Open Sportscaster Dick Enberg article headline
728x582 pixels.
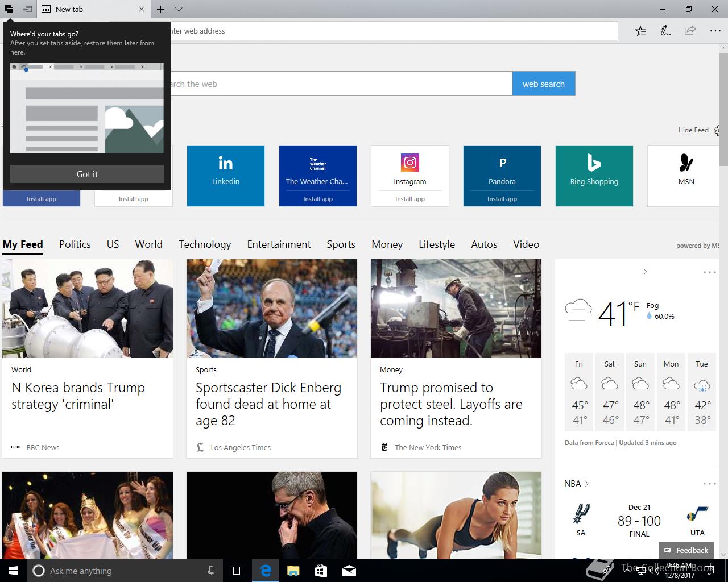click(x=268, y=404)
